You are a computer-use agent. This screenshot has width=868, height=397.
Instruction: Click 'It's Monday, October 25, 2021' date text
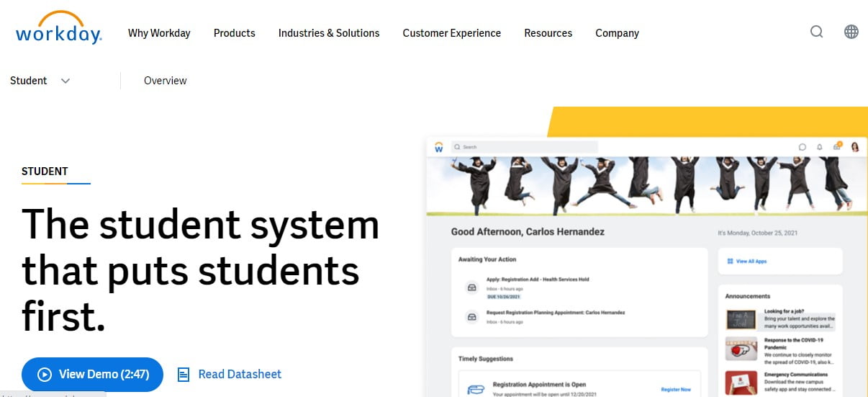point(757,233)
